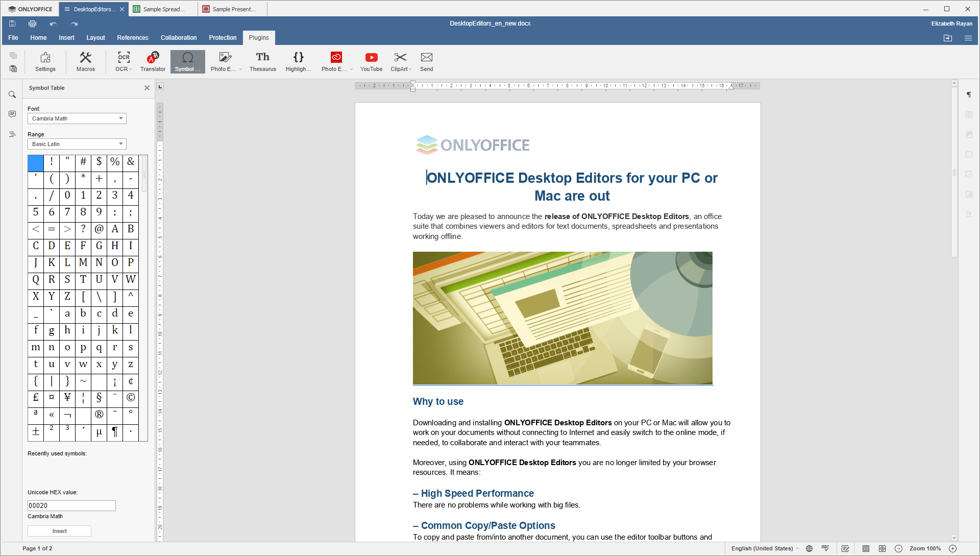The width and height of the screenshot is (980, 556).
Task: Switch to the Protection tab
Action: coord(223,38)
